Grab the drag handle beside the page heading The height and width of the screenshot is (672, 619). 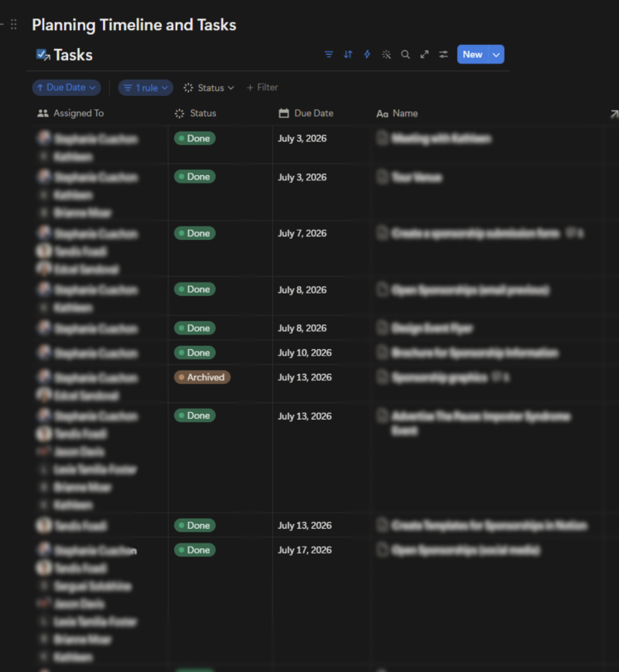(14, 25)
